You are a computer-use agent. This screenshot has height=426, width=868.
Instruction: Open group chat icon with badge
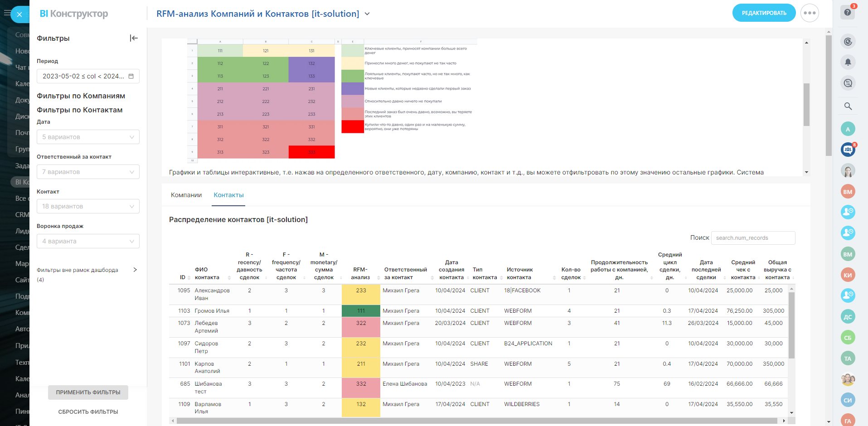(x=848, y=149)
